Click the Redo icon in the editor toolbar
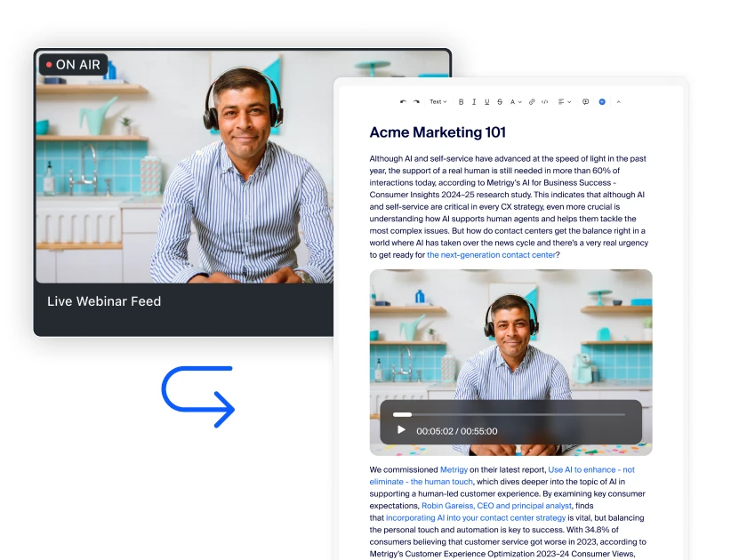The width and height of the screenshot is (747, 560). pos(416,101)
